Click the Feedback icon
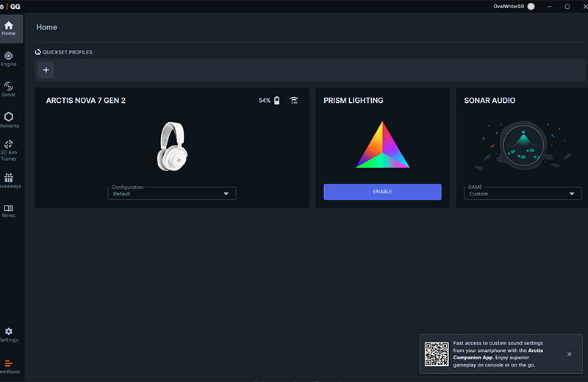 point(9,365)
